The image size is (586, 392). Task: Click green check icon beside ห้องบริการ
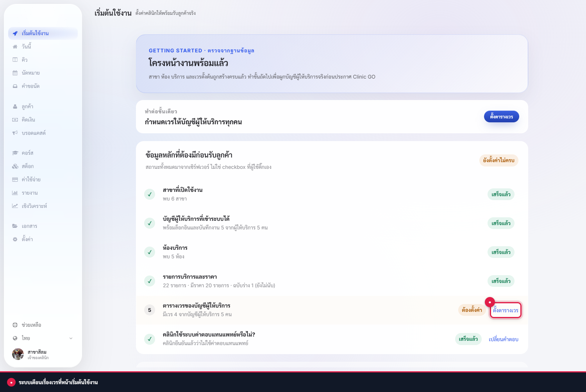point(150,252)
